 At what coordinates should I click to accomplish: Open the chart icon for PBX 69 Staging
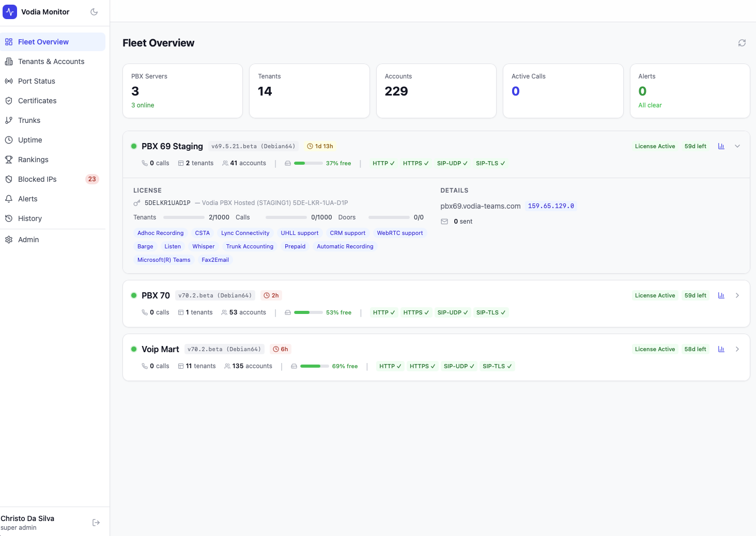721,146
